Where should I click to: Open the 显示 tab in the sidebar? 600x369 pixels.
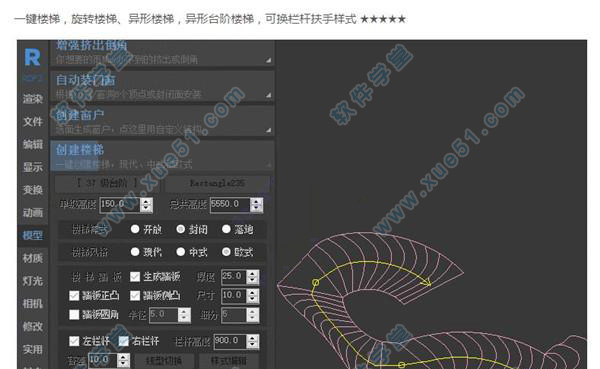pyautogui.click(x=33, y=167)
